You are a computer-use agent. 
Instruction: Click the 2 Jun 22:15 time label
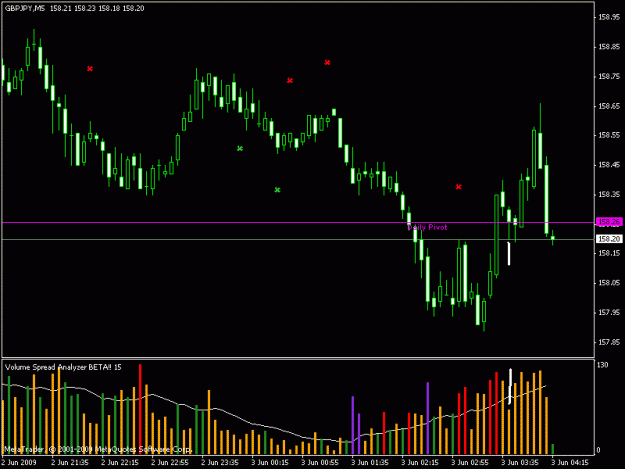pos(120,463)
